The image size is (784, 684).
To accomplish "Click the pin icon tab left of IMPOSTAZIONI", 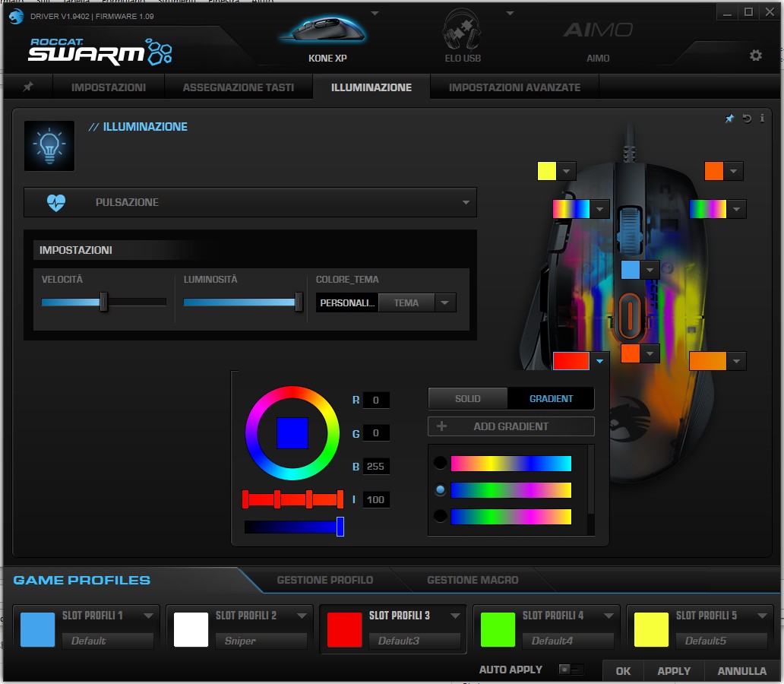I will 28,87.
